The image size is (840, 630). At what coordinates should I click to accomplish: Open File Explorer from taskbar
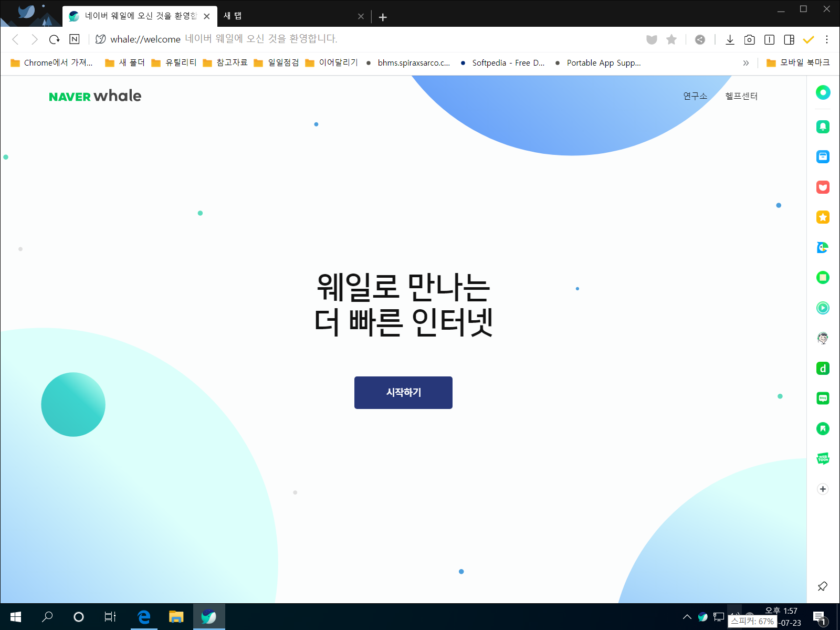176,617
